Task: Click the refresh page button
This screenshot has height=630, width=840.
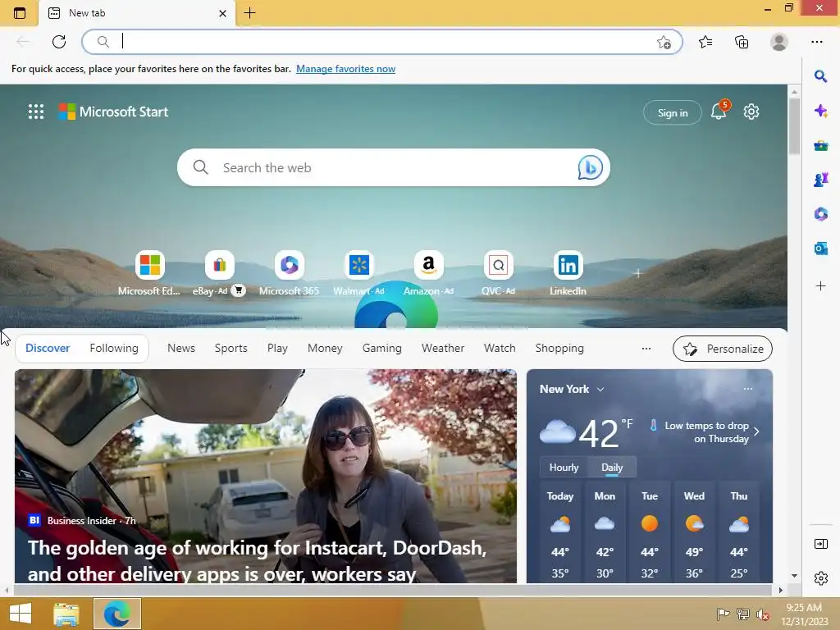Action: [x=59, y=42]
